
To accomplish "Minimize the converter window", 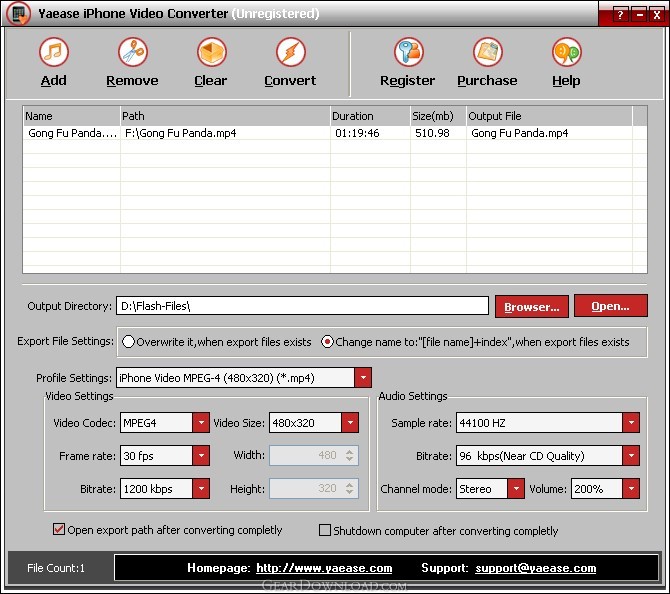I will coord(640,15).
